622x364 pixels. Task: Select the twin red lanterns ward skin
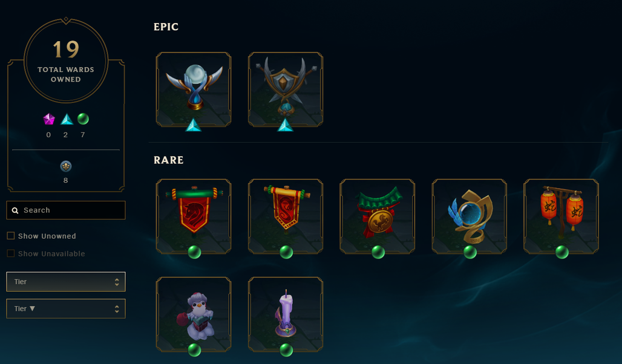pos(561,216)
